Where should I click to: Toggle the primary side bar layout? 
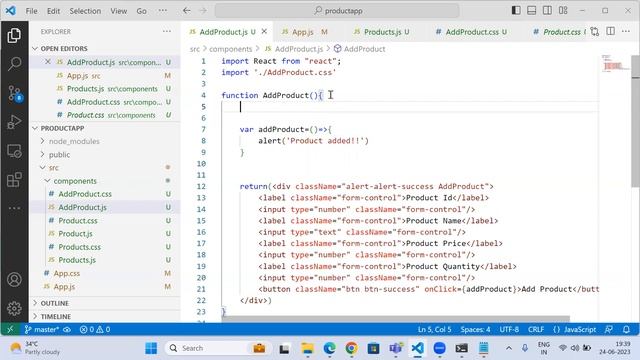pos(516,11)
